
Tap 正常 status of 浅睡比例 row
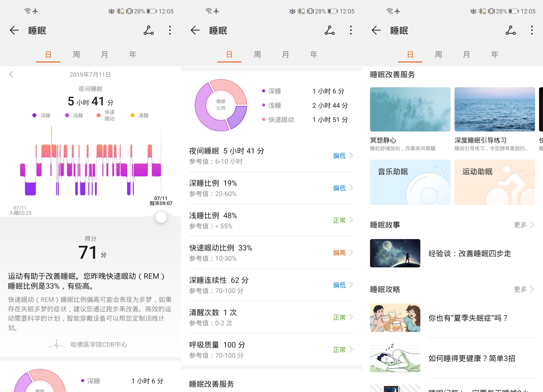tap(339, 220)
